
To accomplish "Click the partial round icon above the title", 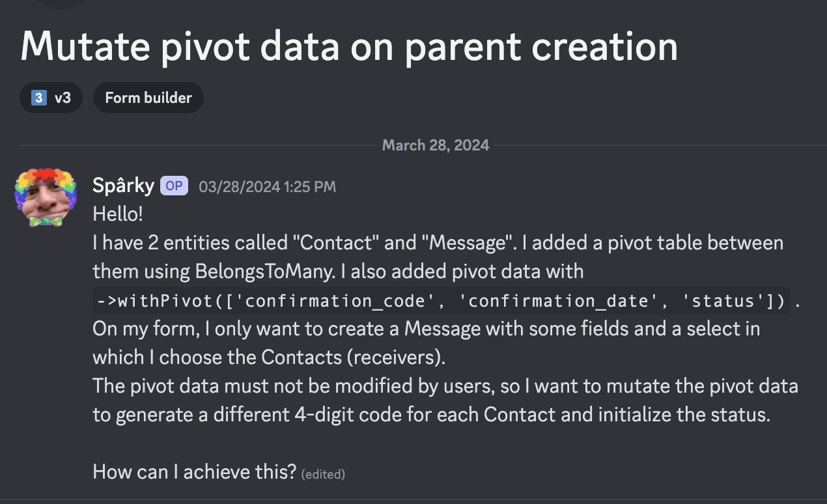I will [61, 3].
